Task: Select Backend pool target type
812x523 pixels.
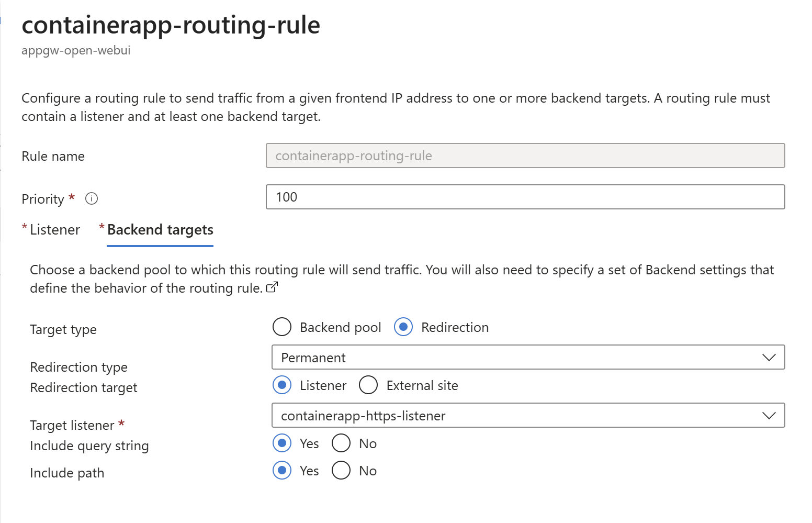Action: click(x=282, y=327)
